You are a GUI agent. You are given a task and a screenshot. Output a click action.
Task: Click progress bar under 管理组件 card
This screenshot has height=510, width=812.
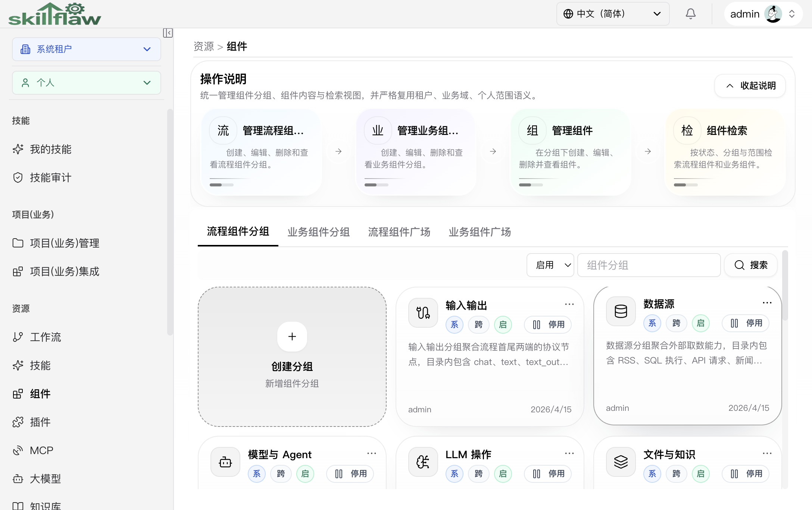pos(531,185)
